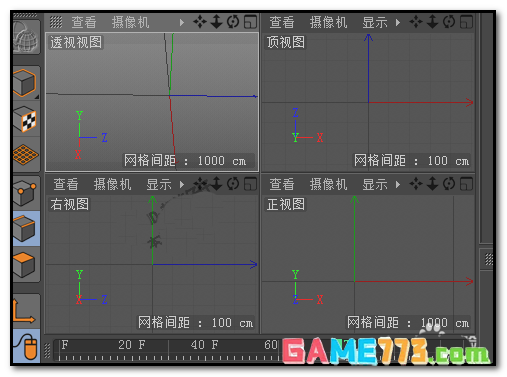
Task: Open 查看 menu in top view (顶视图)
Action: (x=282, y=22)
